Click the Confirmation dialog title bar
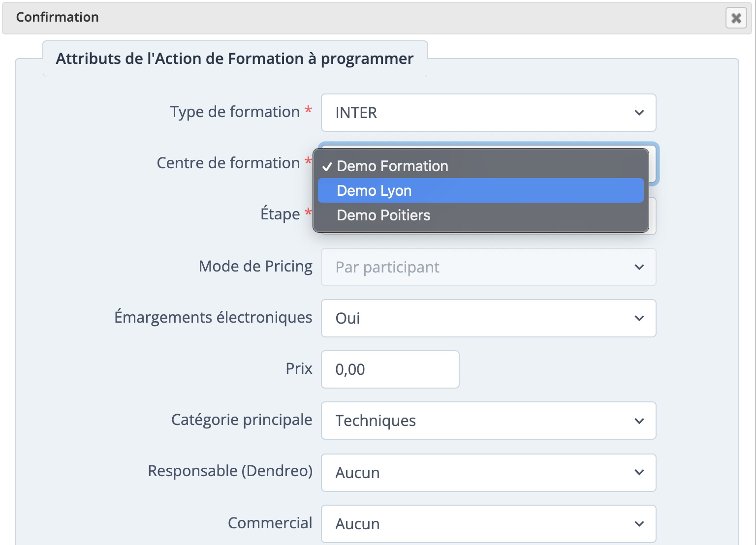The width and height of the screenshot is (756, 545). click(x=345, y=18)
